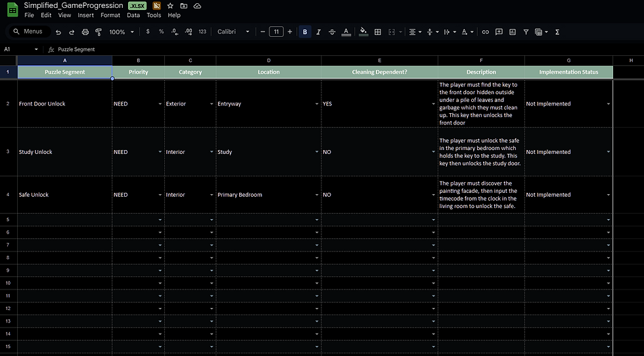
Task: Open text rotation options
Action: (467, 32)
